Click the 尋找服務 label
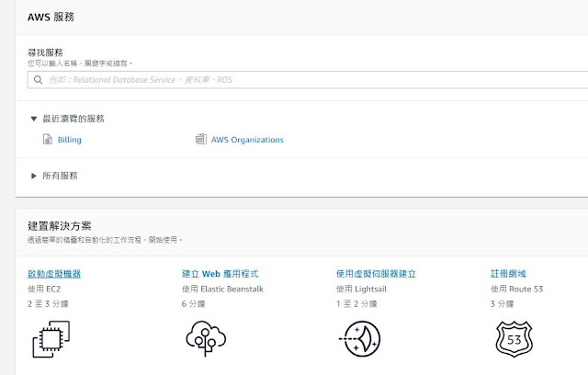This screenshot has width=588, height=375. click(x=45, y=52)
